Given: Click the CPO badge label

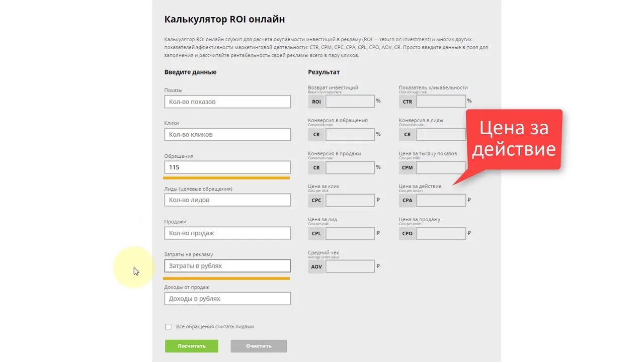Looking at the screenshot, I should [408, 233].
